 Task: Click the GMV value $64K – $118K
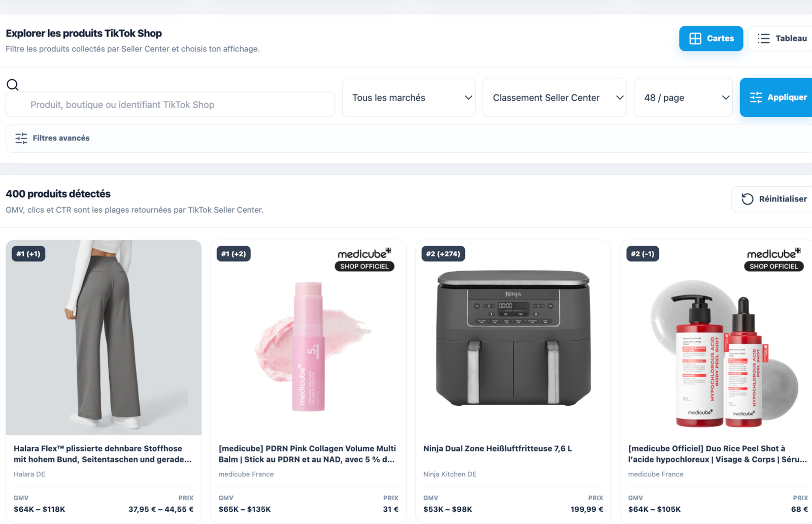coord(40,509)
